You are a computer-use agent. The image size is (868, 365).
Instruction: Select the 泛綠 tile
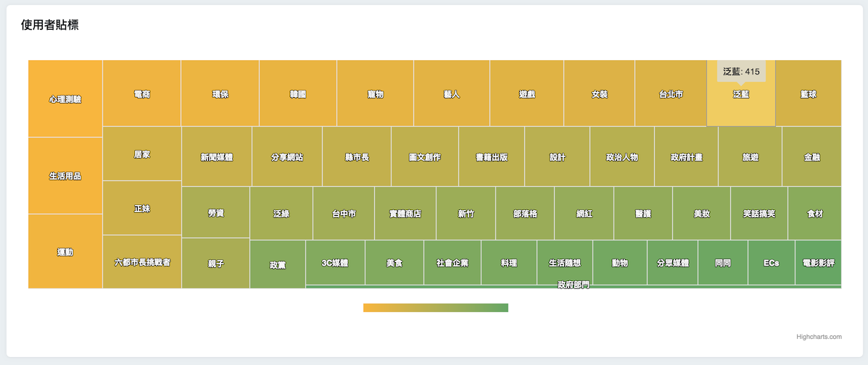coord(281,214)
